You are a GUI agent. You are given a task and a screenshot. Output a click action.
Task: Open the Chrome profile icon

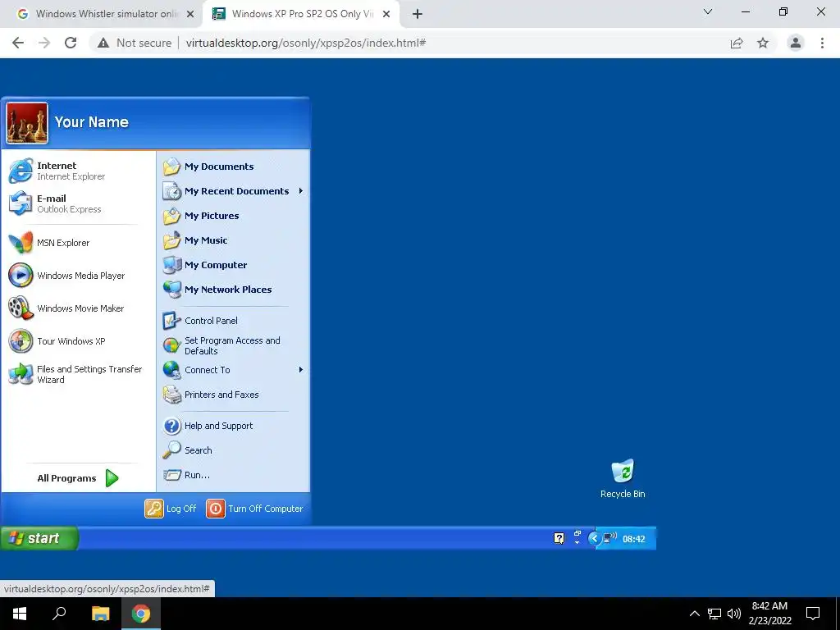coord(796,43)
